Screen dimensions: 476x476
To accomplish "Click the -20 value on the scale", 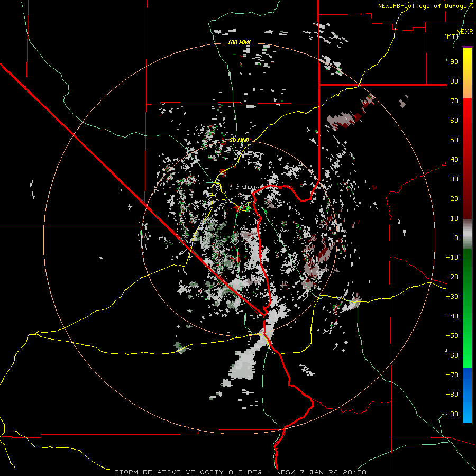I will click(x=452, y=277).
